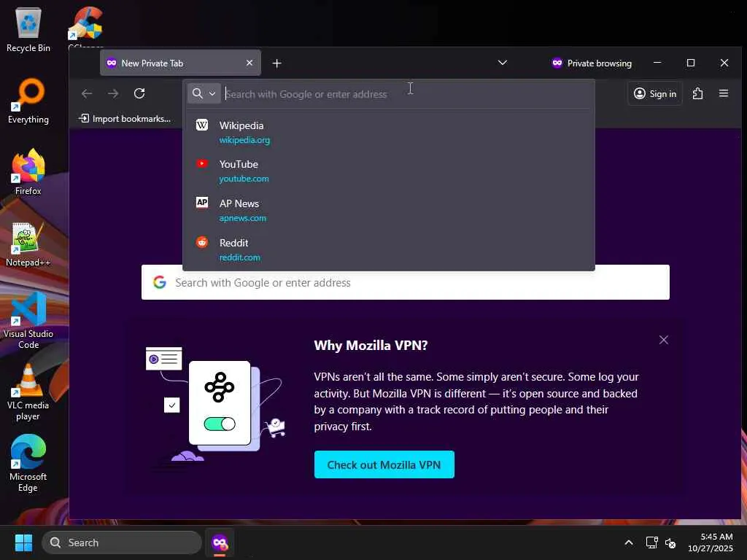Choose the AP News suggestion
Viewport: 747px width, 560px height.
coord(389,210)
